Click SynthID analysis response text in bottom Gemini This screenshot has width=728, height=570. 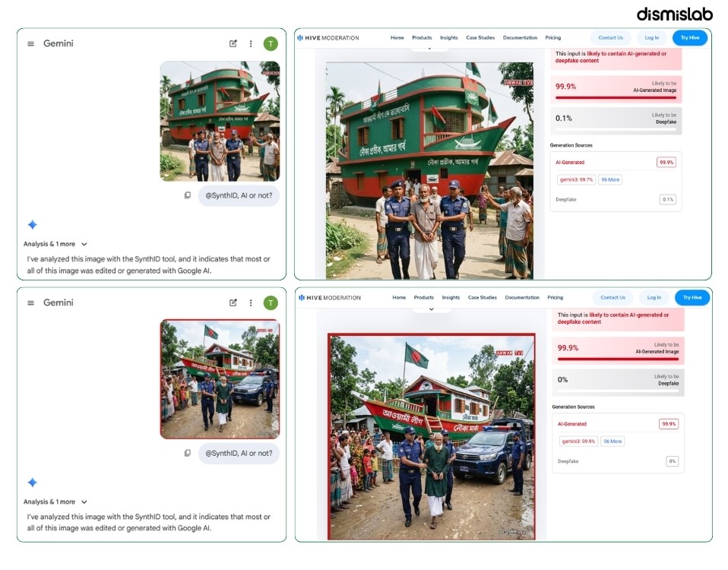pyautogui.click(x=149, y=523)
